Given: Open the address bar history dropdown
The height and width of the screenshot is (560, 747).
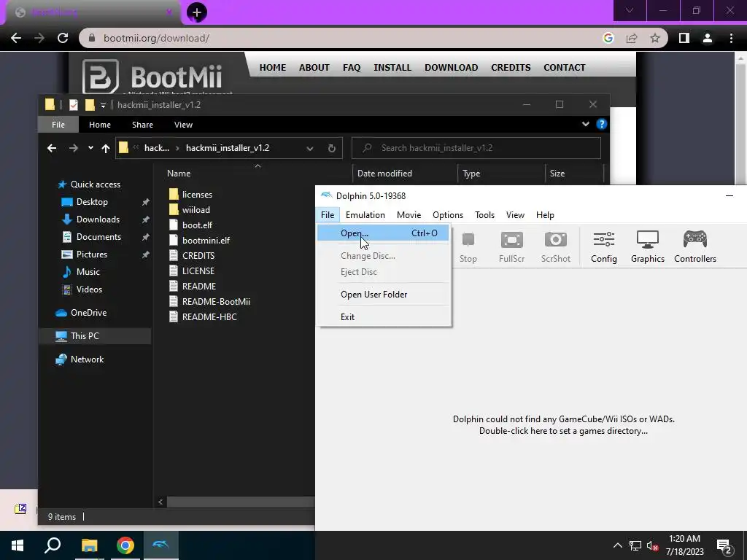Looking at the screenshot, I should click(x=309, y=148).
